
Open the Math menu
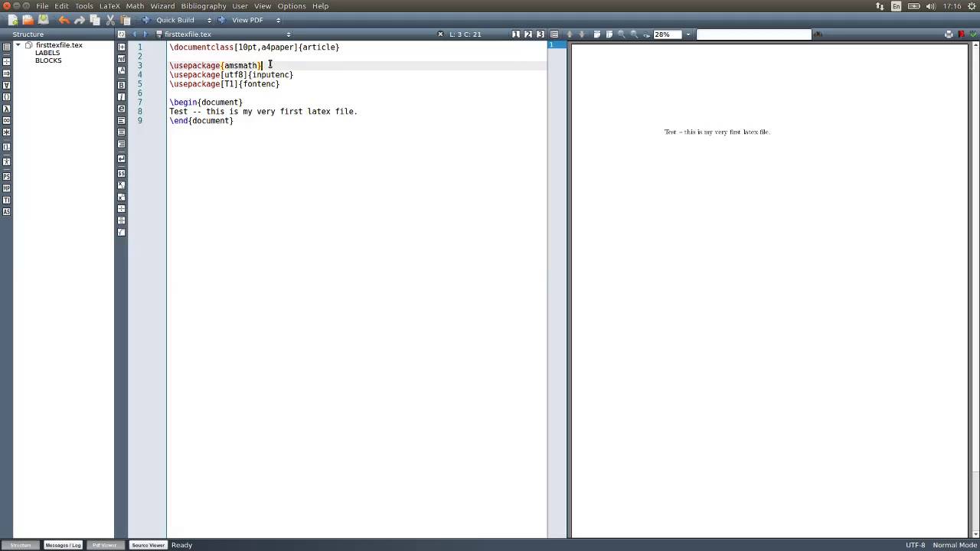point(135,6)
